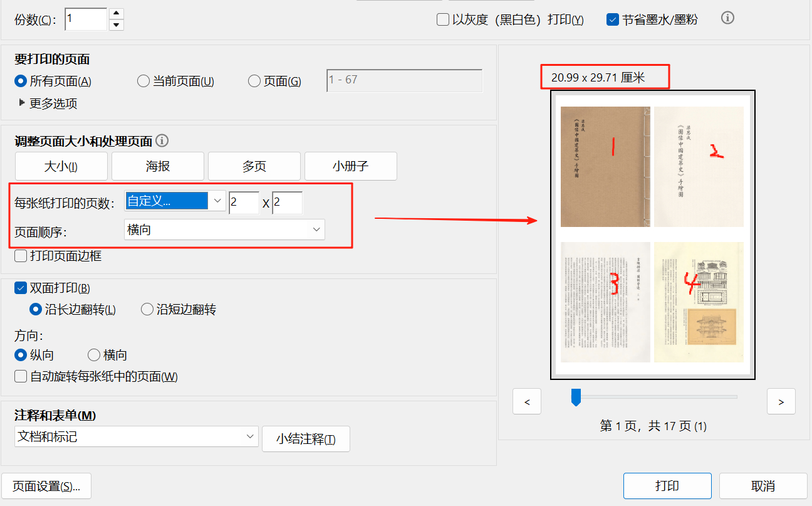Select 当前页面 radio button
Image resolution: width=812 pixels, height=506 pixels.
click(143, 81)
